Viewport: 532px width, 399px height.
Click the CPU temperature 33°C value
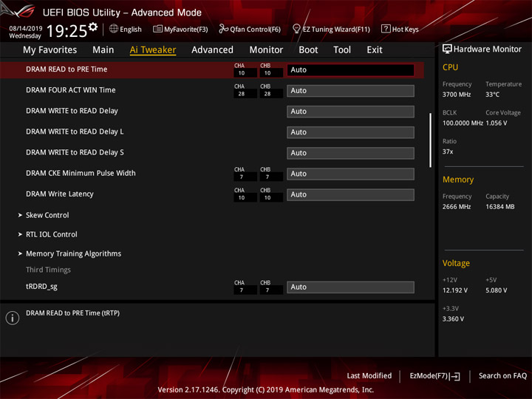pos(492,95)
